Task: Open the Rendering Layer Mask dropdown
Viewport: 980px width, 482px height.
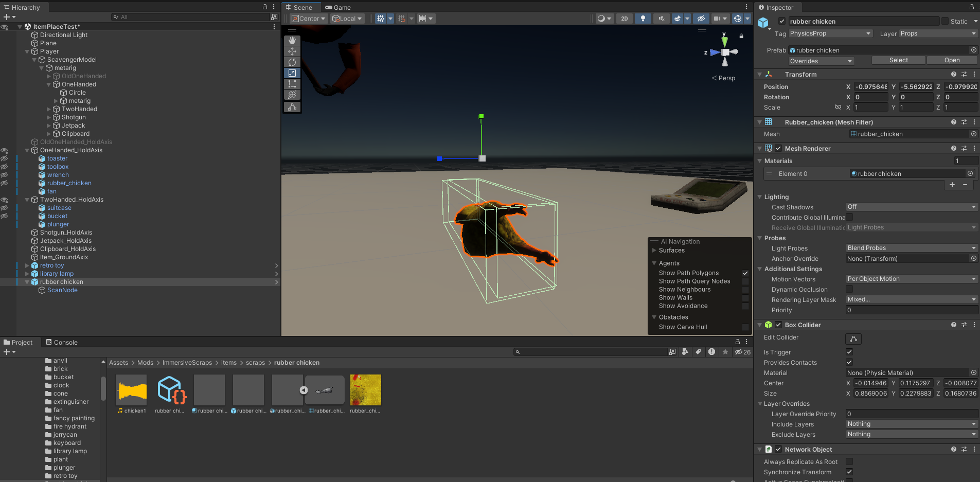Action: point(912,299)
